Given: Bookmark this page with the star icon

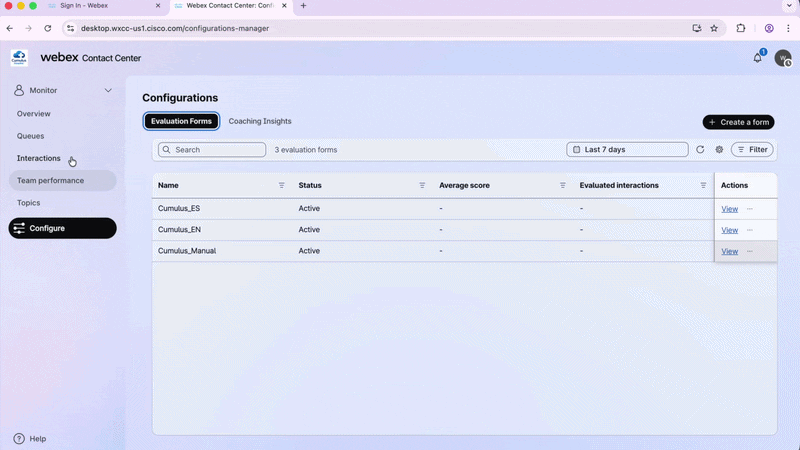Looking at the screenshot, I should 714,29.
